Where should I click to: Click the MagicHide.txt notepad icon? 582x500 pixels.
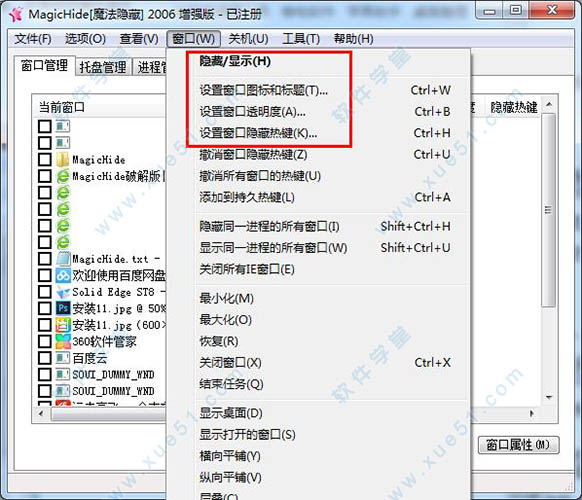pyautogui.click(x=63, y=259)
